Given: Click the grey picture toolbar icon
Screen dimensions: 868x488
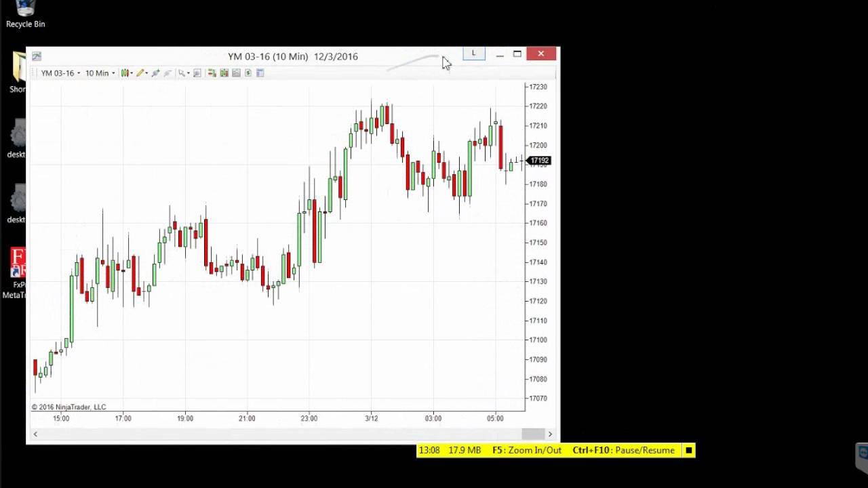Looking at the screenshot, I should (x=236, y=73).
